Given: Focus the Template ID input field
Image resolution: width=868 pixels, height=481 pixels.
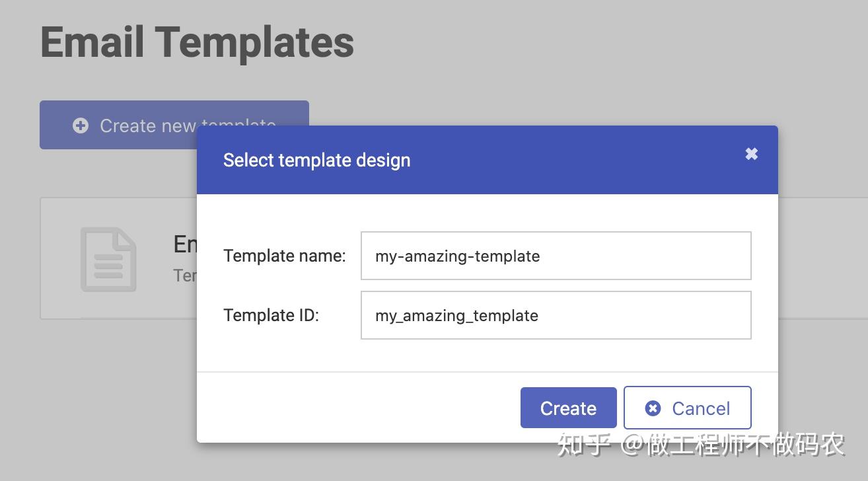Looking at the screenshot, I should (556, 315).
